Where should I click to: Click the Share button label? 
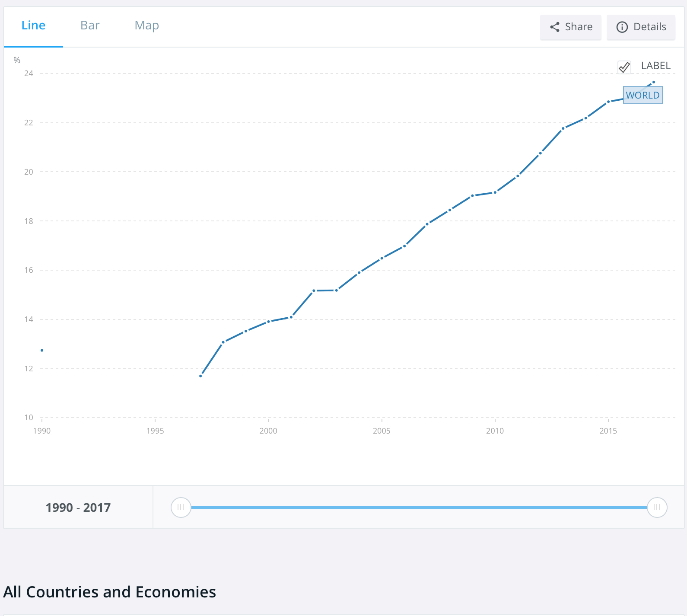pyautogui.click(x=579, y=27)
